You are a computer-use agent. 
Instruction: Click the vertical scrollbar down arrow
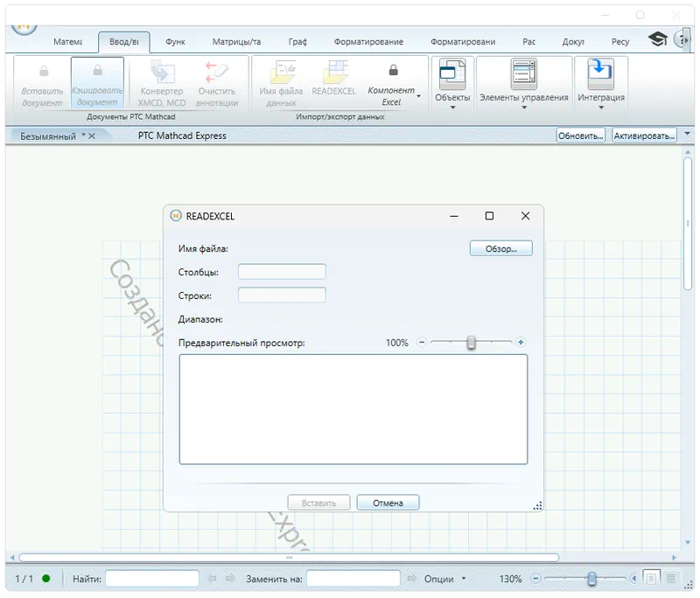point(688,543)
